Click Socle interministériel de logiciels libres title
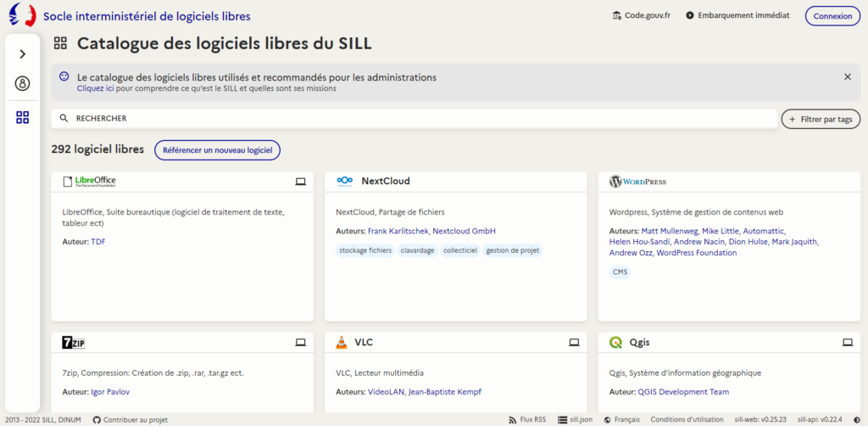 point(147,16)
